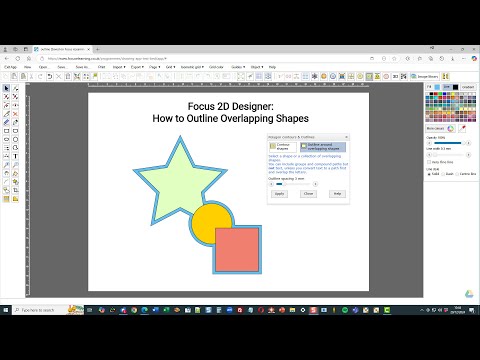Select the Line colour tab
The width and height of the screenshot is (480, 360).
tap(447, 87)
